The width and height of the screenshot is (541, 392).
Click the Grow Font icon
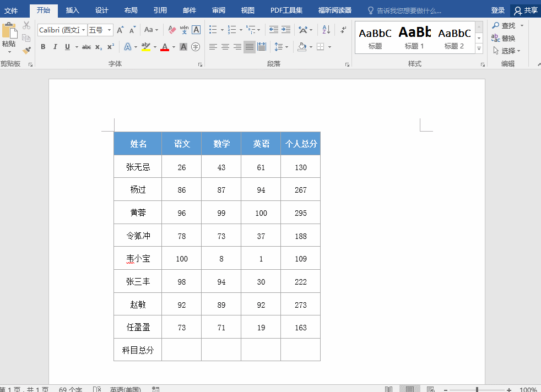(x=120, y=30)
